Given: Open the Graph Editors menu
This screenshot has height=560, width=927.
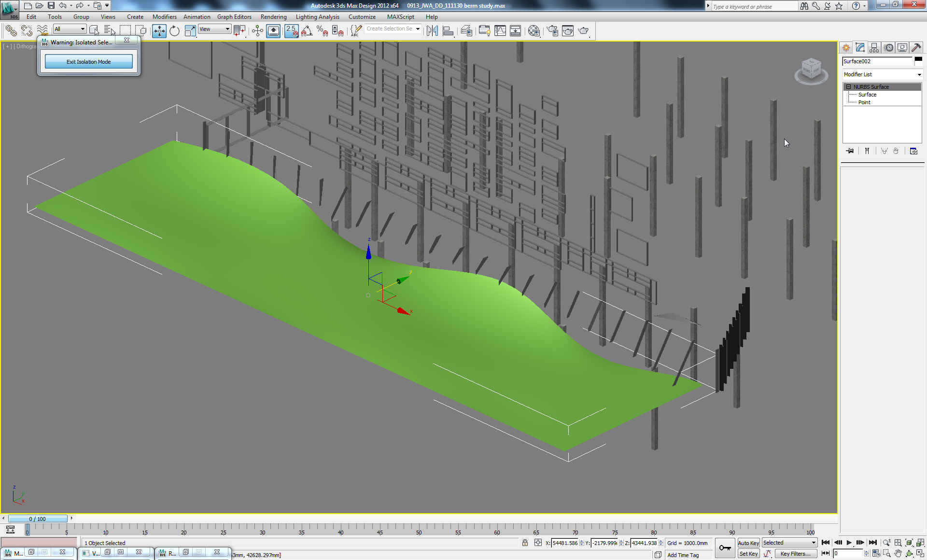Looking at the screenshot, I should pos(234,17).
